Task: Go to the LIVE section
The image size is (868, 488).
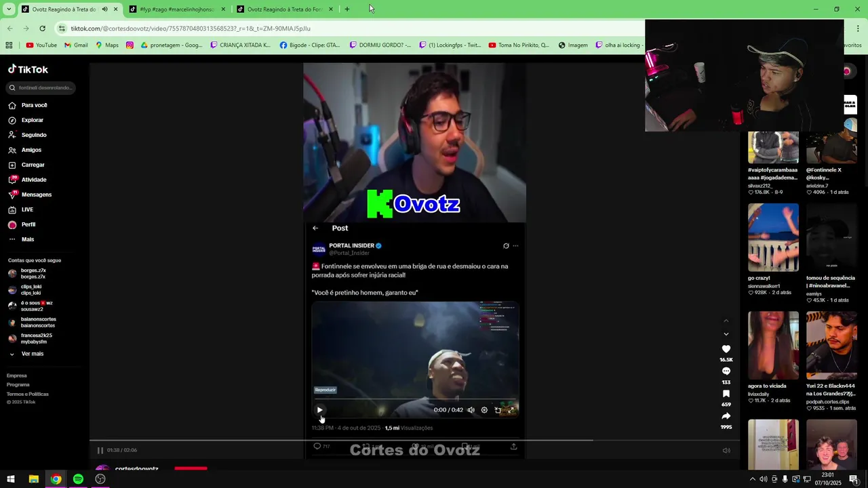Action: pyautogui.click(x=27, y=209)
